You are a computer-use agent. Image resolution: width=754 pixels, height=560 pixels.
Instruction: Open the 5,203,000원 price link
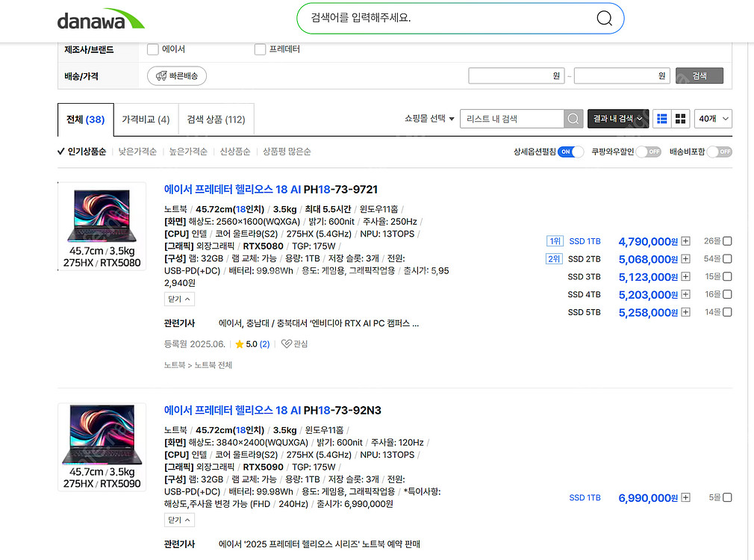pyautogui.click(x=648, y=295)
